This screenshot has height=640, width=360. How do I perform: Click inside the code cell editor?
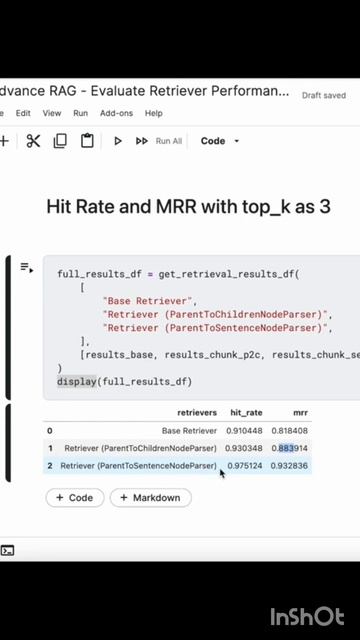(202, 328)
